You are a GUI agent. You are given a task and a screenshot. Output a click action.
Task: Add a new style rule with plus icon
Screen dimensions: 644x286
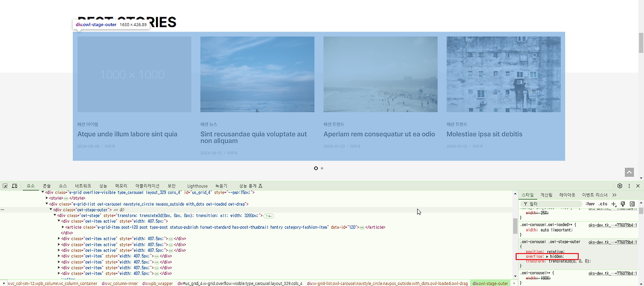613,204
